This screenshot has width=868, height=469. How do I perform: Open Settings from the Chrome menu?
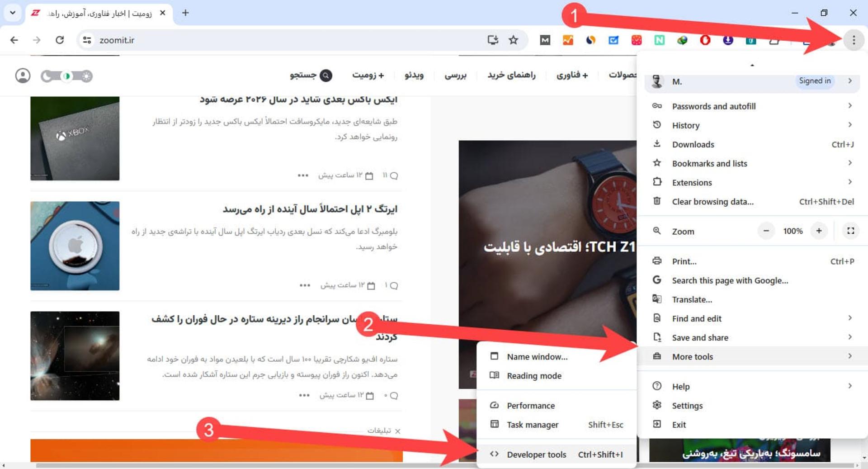[752, 405]
